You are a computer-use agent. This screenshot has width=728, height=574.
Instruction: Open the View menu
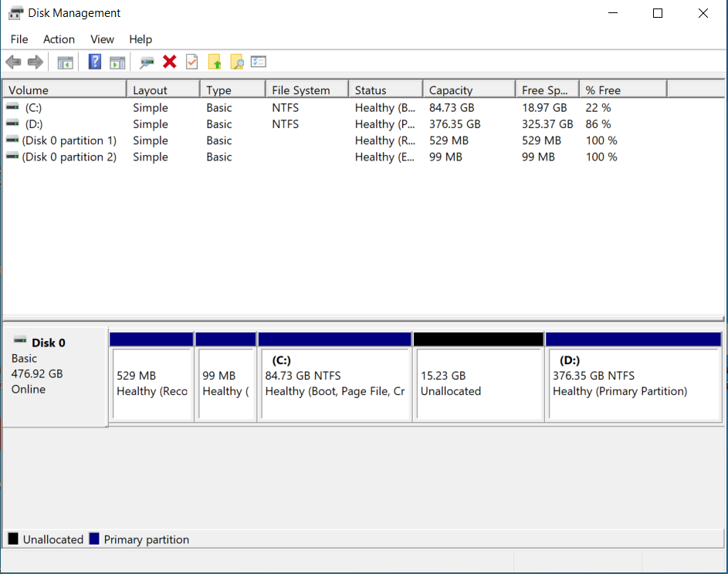tap(102, 39)
